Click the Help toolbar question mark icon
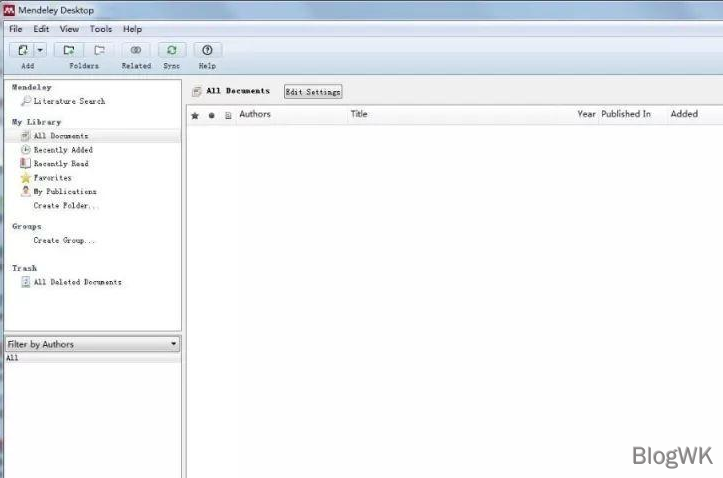Image resolution: width=723 pixels, height=478 pixels. tap(207, 50)
